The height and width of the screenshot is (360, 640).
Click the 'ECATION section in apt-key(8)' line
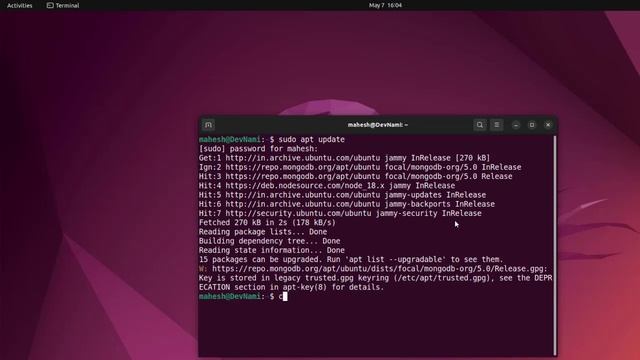click(x=291, y=287)
